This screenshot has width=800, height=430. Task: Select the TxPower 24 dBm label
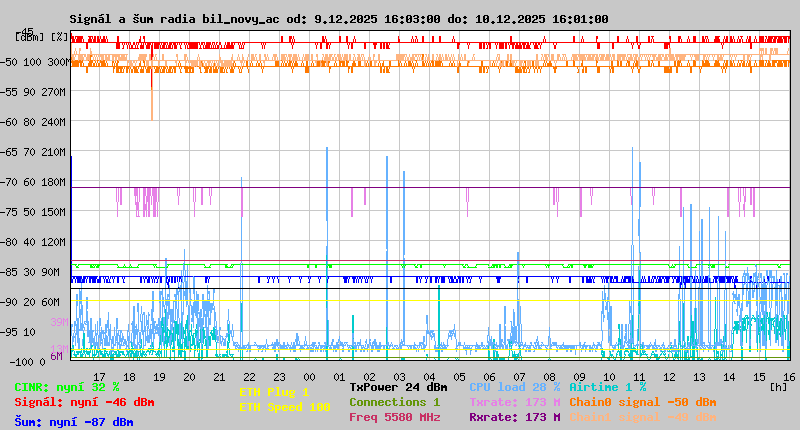click(398, 387)
